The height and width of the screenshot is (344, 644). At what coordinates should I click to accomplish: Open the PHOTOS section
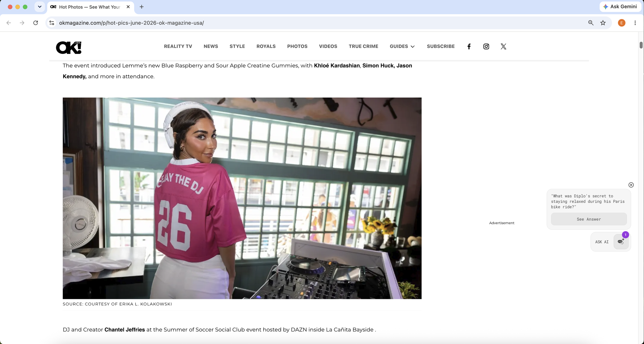click(x=297, y=46)
